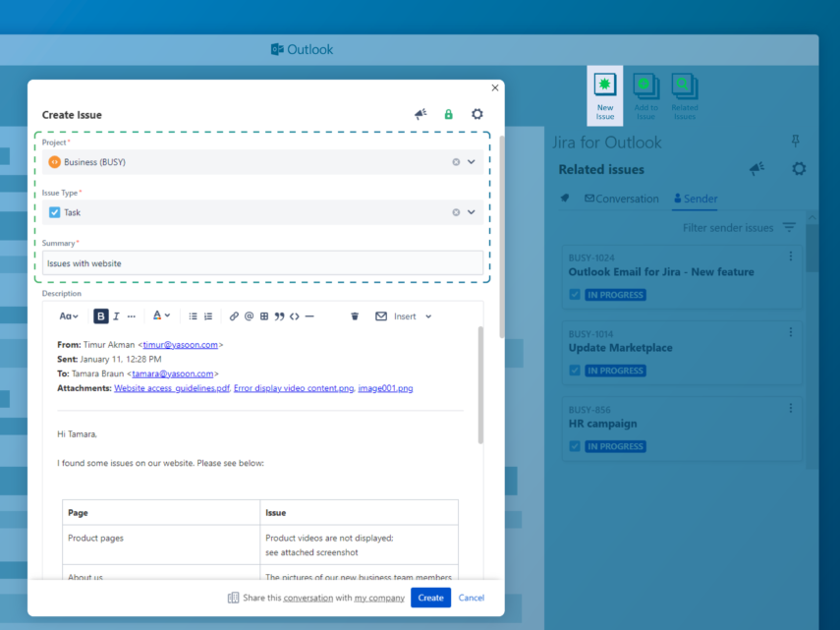The height and width of the screenshot is (630, 840).
Task: Open menu for BUSY-856 issue card
Action: point(791,409)
